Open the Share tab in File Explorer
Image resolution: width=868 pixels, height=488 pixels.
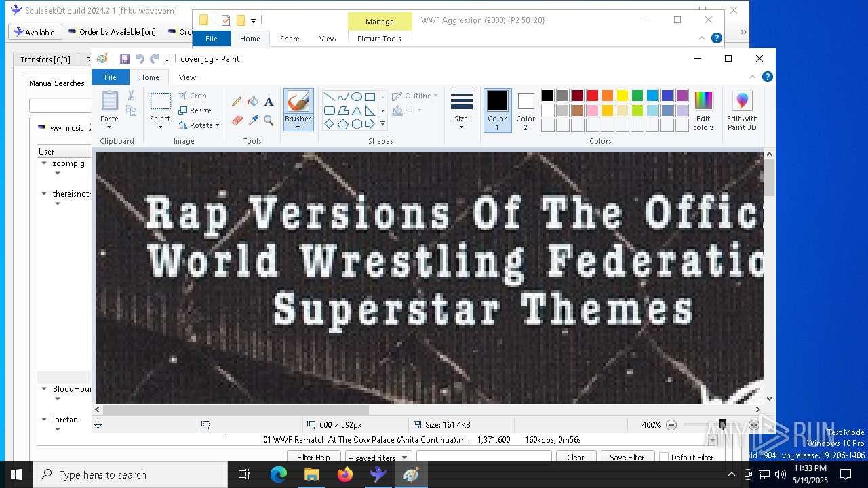pyautogui.click(x=290, y=39)
